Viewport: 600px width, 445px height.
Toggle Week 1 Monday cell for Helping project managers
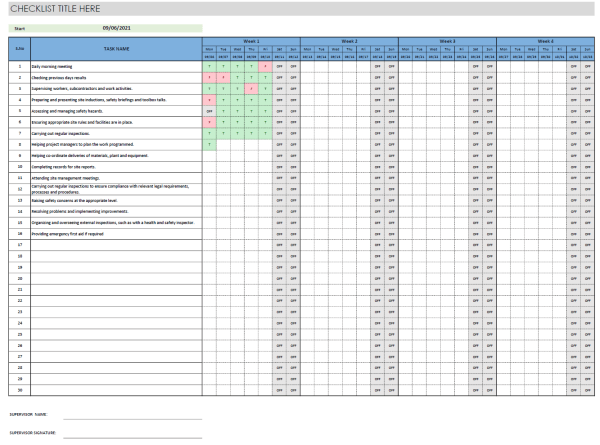point(209,144)
